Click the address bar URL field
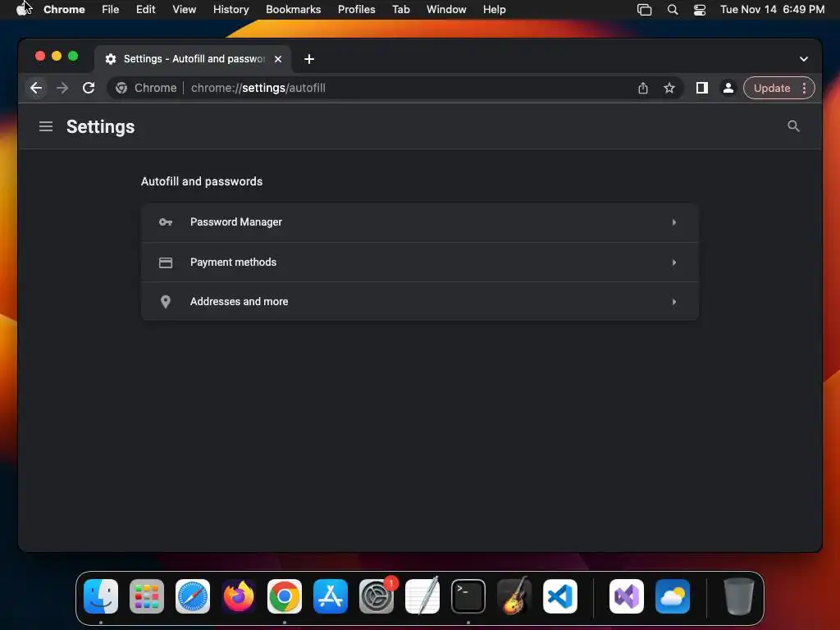 (375, 88)
